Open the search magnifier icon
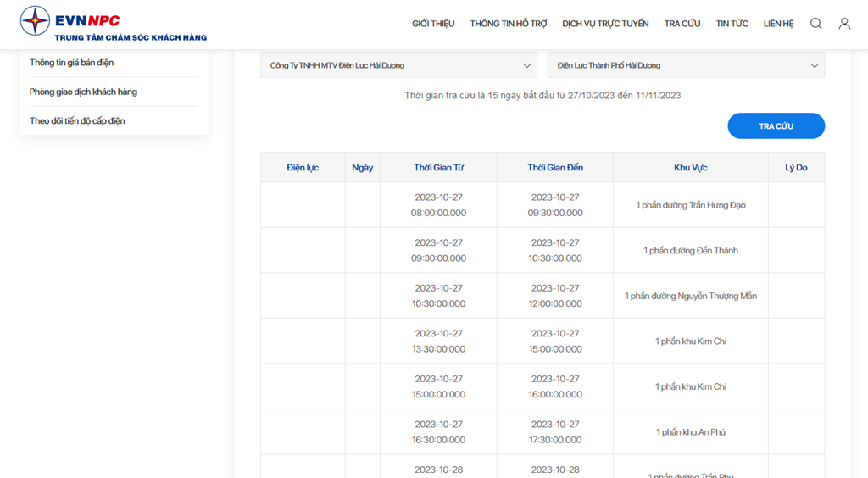Viewport: 868px width, 478px height. click(x=815, y=23)
